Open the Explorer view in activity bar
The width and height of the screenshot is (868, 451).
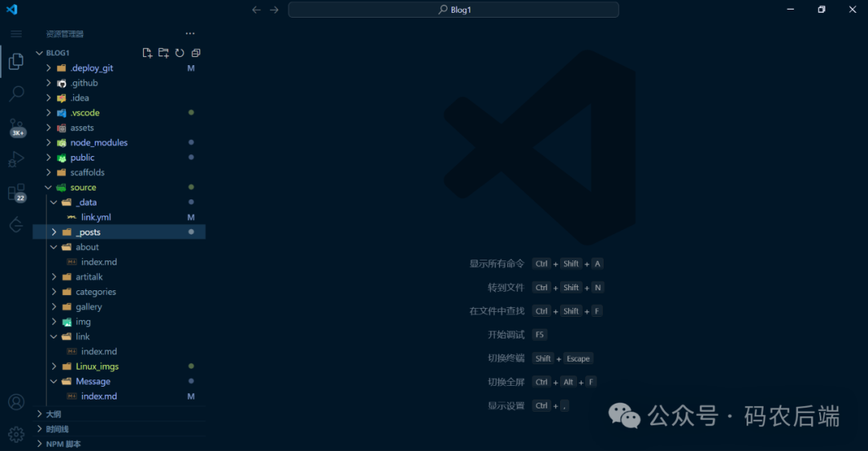16,61
